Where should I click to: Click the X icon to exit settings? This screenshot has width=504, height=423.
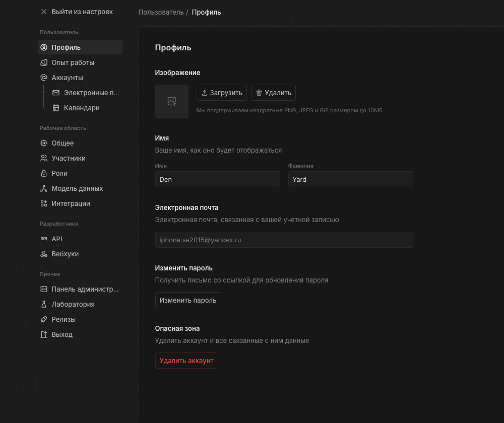click(x=44, y=12)
